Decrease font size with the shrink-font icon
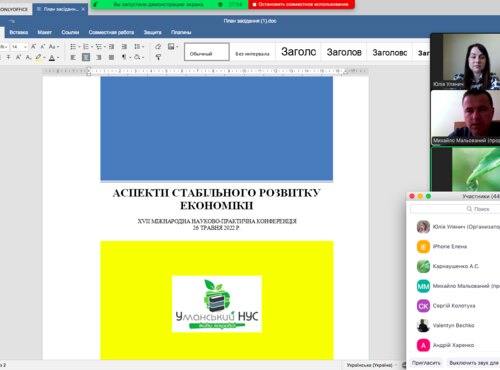The width and height of the screenshot is (500, 370). 43,47
